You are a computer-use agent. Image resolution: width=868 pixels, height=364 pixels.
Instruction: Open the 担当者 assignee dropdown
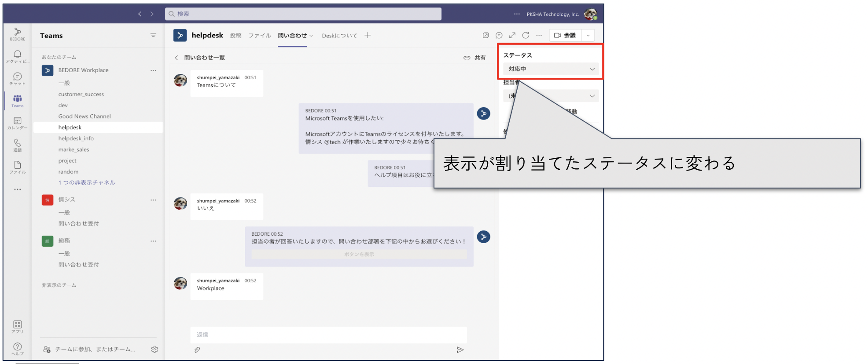pyautogui.click(x=551, y=96)
